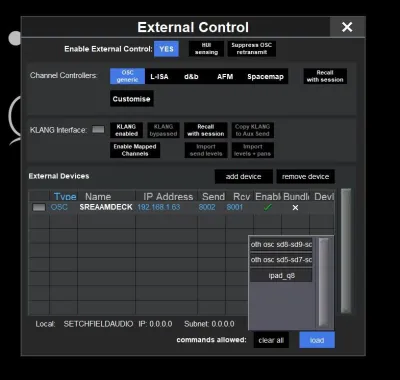This screenshot has width=400, height=380.
Task: Close the External Control window
Action: 347,27
